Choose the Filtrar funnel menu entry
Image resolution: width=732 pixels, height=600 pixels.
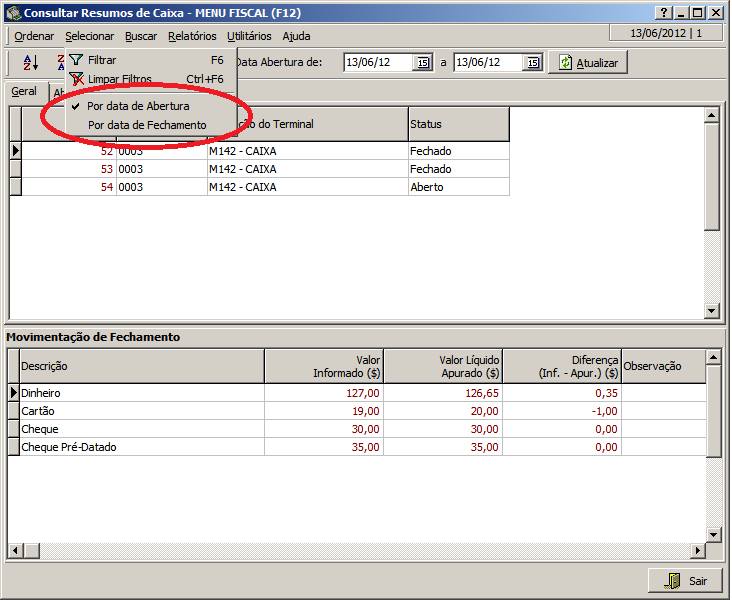coord(102,60)
